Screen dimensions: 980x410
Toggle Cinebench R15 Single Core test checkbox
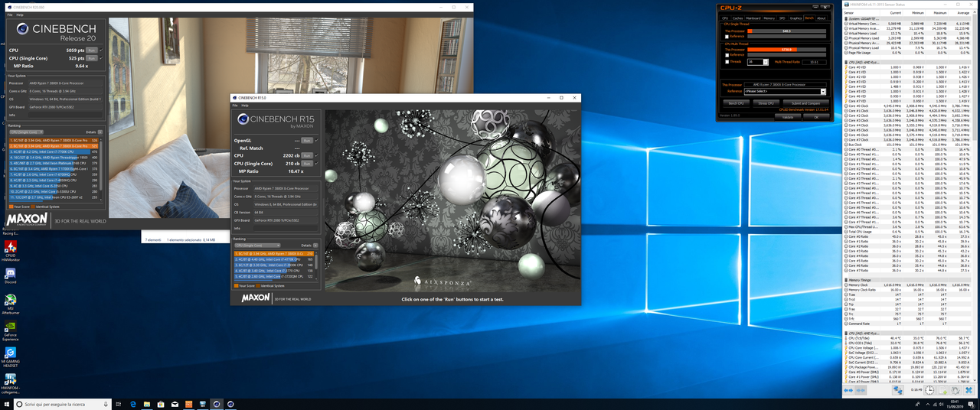(x=316, y=163)
